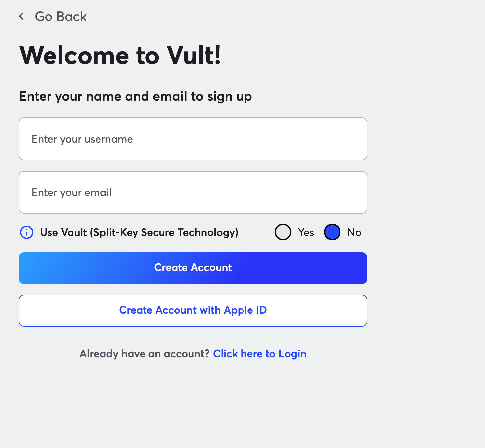485x448 pixels.
Task: Click the Use Vault Split-Key label
Action: point(139,232)
